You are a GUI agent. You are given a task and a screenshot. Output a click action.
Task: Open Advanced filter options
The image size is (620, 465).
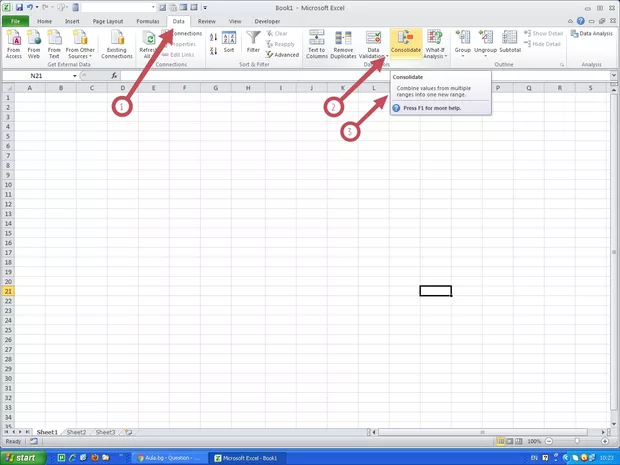click(282, 55)
